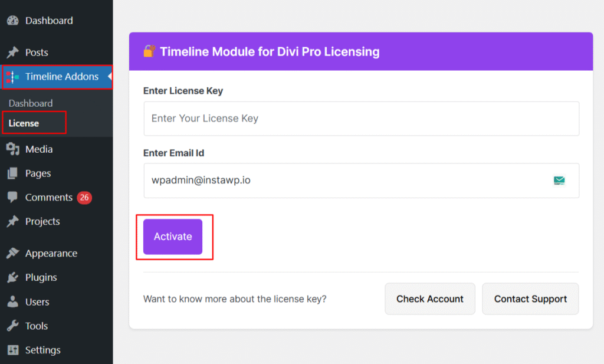Open the Dashboard via its gauge icon
Image resolution: width=604 pixels, height=364 pixels.
coord(12,20)
